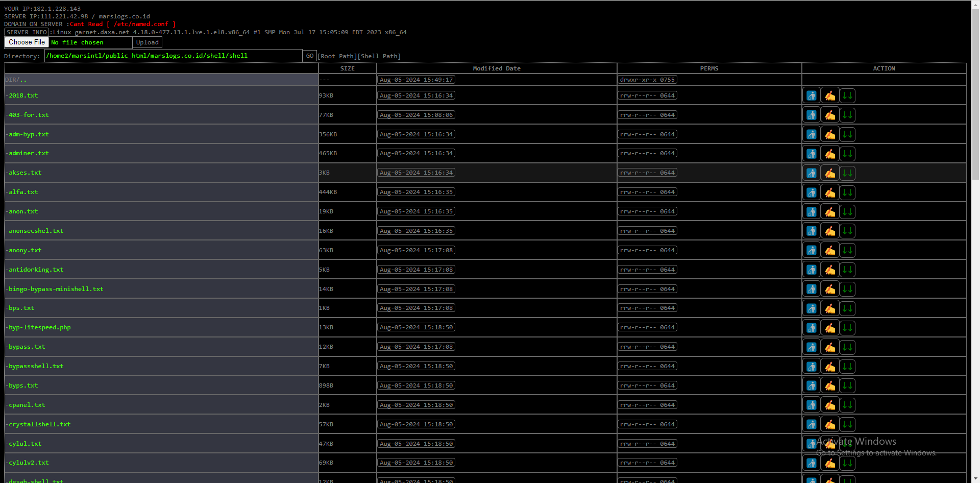Open the cpanel.txt file link
980x483 pixels.
pyautogui.click(x=27, y=405)
